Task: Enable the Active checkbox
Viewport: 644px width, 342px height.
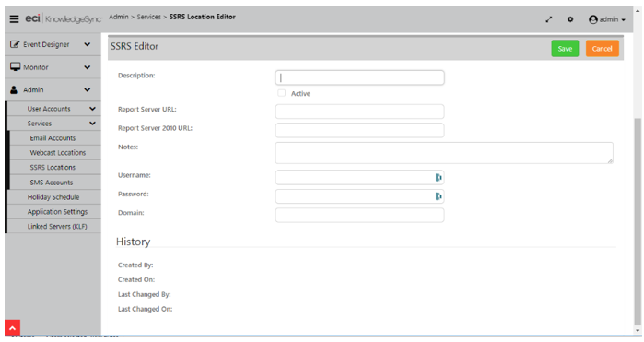Action: (281, 93)
